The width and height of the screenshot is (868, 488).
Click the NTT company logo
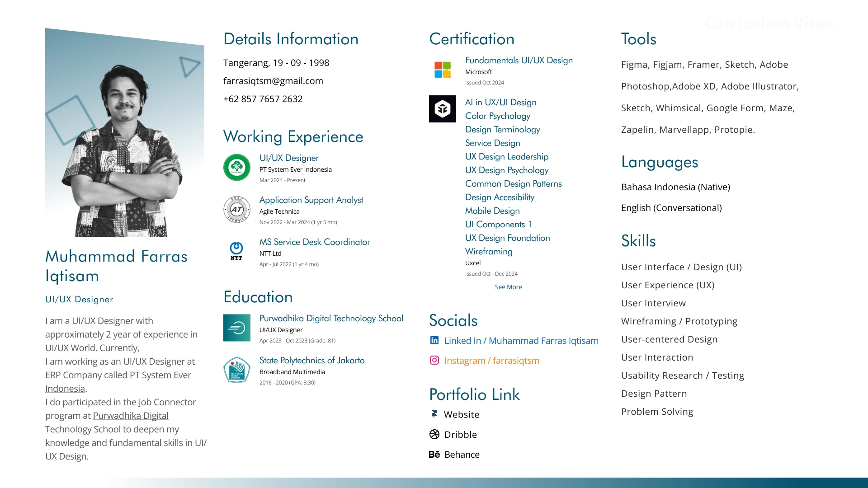pos(236,251)
